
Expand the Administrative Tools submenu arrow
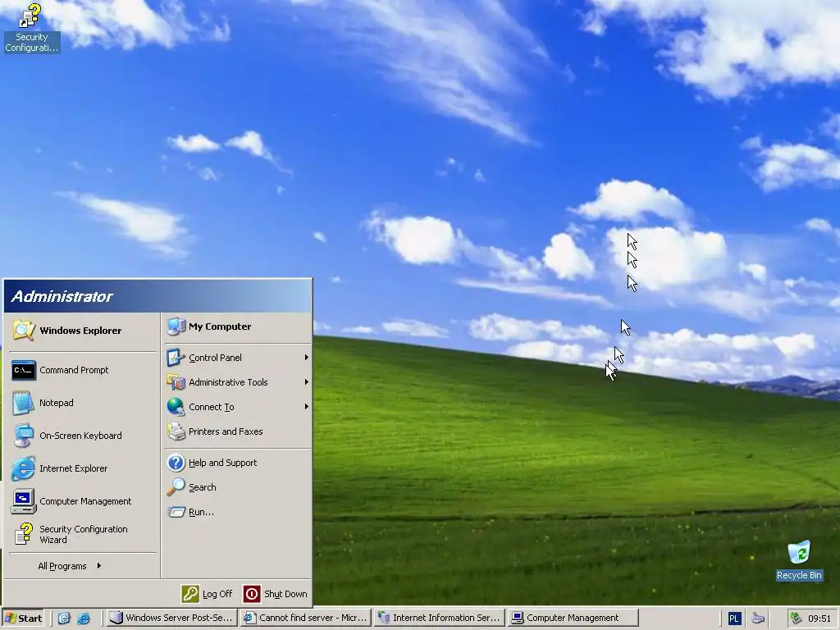point(307,382)
